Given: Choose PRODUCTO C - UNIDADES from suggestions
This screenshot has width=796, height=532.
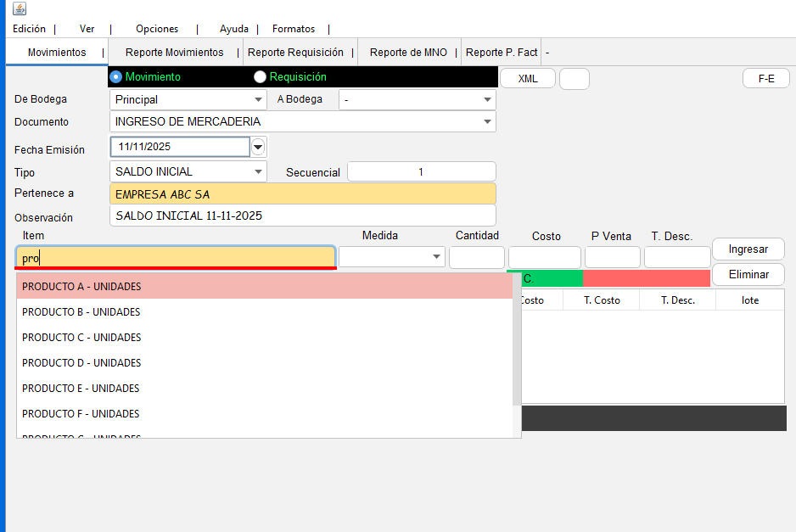Looking at the screenshot, I should pos(81,338).
